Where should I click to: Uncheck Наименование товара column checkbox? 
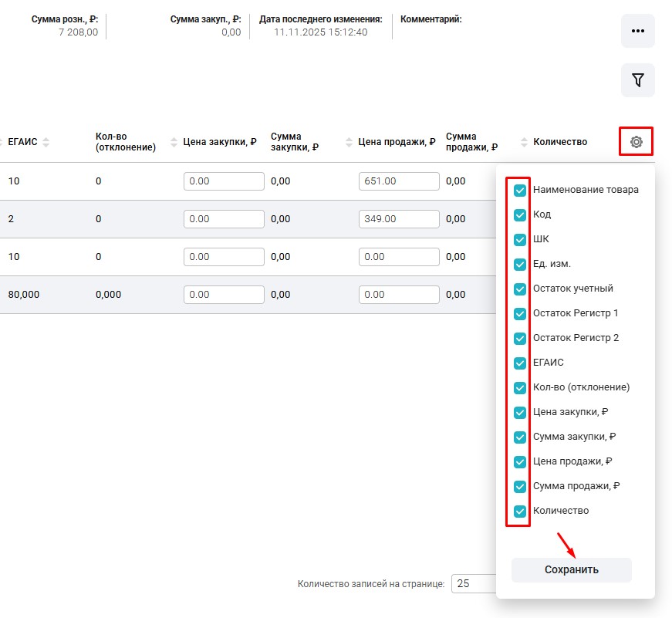pos(520,190)
